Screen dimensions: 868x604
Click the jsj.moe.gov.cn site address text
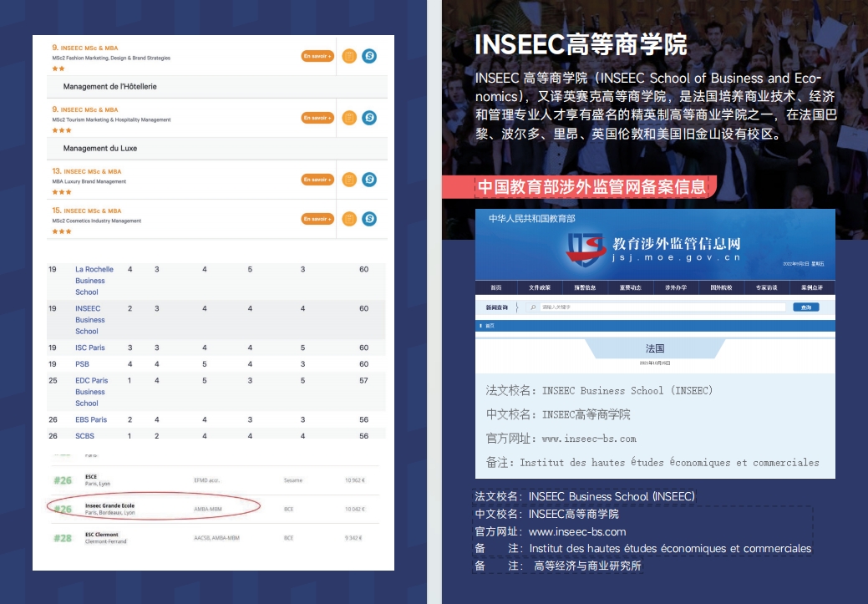click(676, 257)
